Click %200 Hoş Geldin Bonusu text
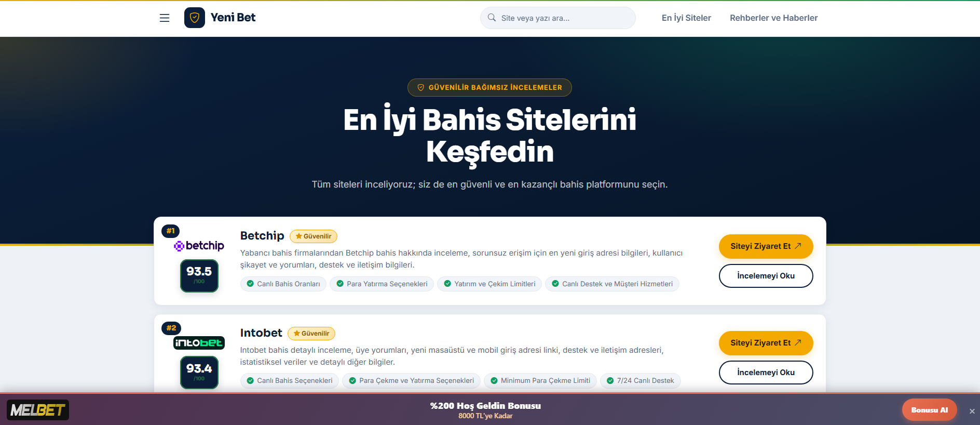This screenshot has width=980, height=425. [x=485, y=406]
